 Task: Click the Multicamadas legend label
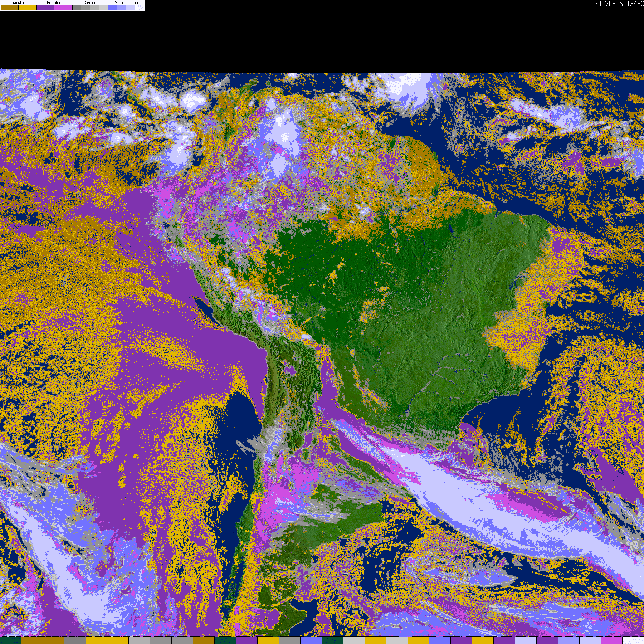click(126, 3)
